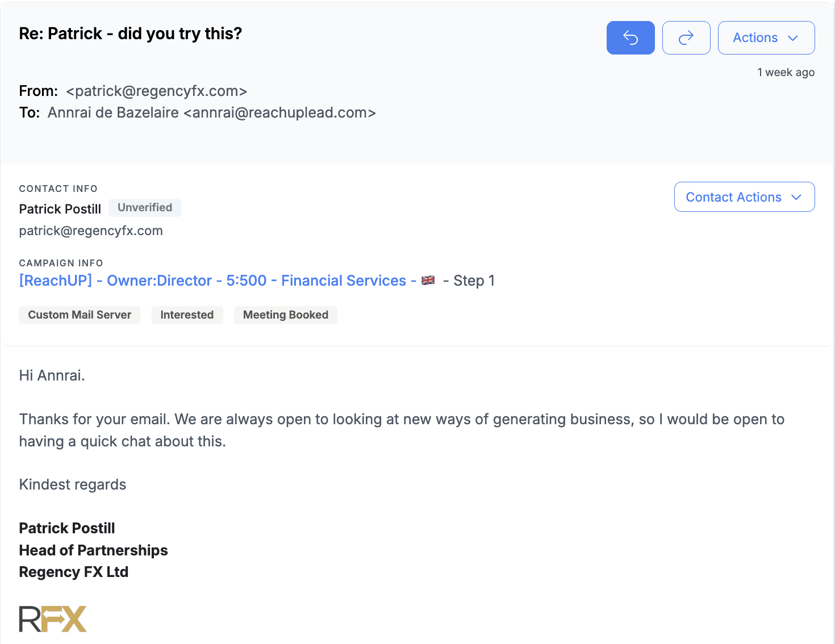Click the Patrick Postill contact name

click(x=60, y=209)
